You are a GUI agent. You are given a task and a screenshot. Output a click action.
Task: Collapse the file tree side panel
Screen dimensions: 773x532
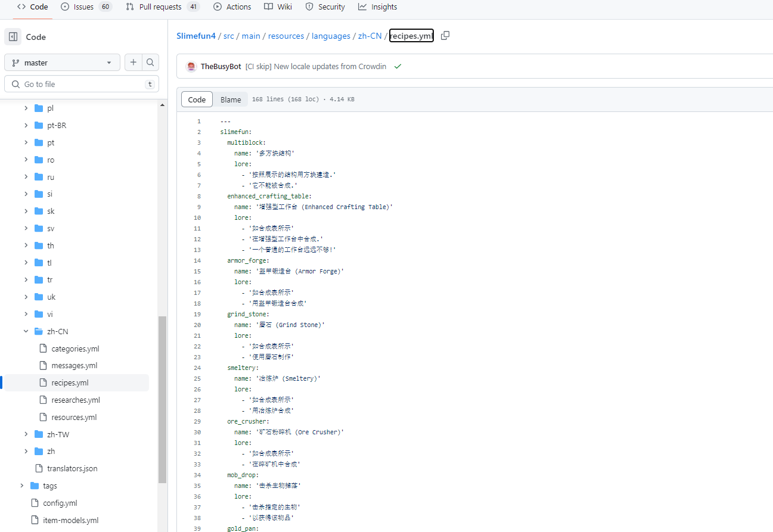pyautogui.click(x=13, y=36)
